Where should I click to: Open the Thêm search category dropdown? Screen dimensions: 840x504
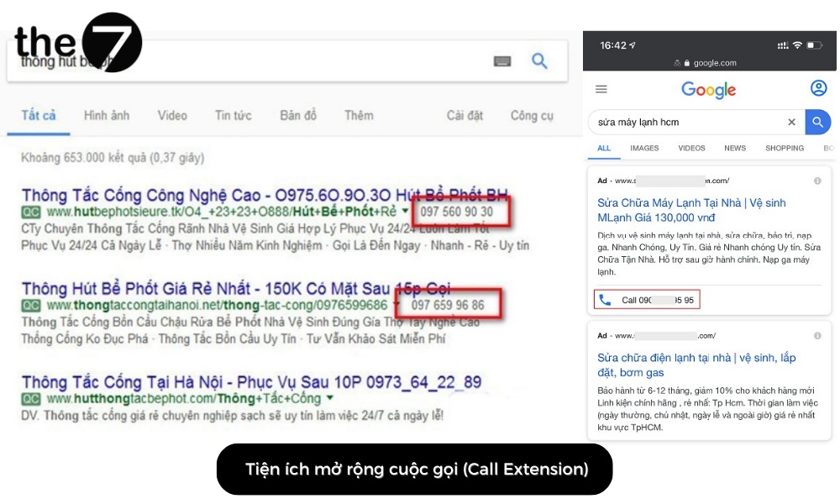coord(359,116)
